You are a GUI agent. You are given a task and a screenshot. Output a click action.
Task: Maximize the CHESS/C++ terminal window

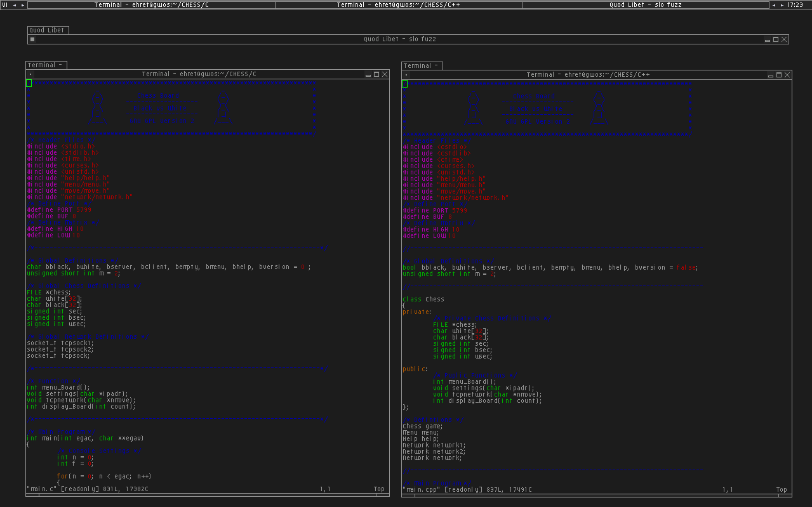pos(778,75)
